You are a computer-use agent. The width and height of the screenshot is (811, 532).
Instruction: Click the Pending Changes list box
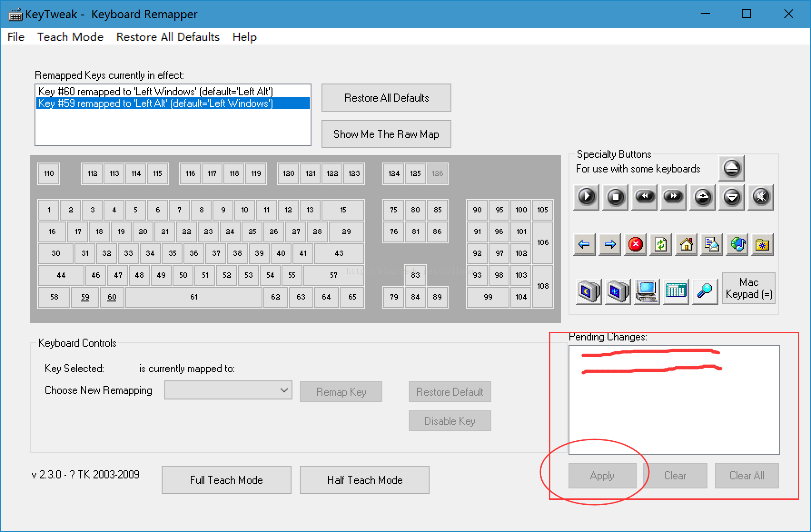[674, 400]
